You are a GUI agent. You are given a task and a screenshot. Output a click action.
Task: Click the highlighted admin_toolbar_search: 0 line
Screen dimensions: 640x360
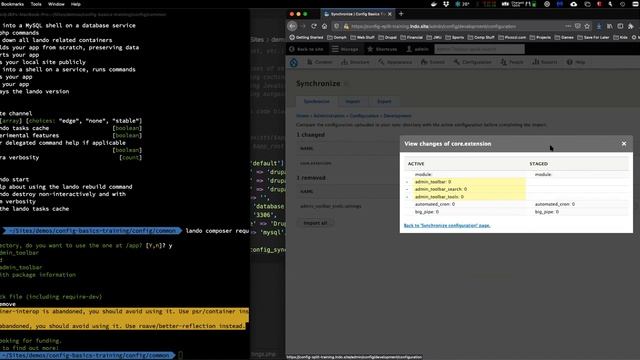coord(469,189)
